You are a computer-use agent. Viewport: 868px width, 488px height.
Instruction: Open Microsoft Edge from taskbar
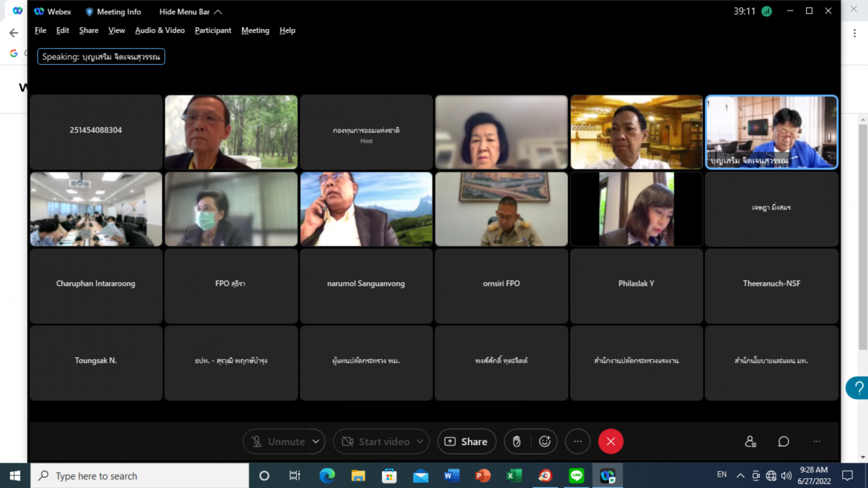(x=327, y=476)
